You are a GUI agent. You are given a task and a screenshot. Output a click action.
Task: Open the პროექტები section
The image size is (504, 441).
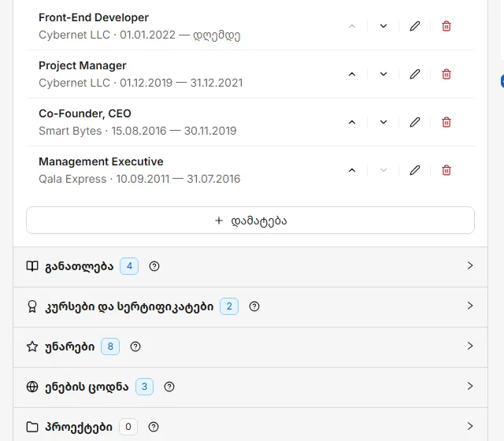coord(250,426)
